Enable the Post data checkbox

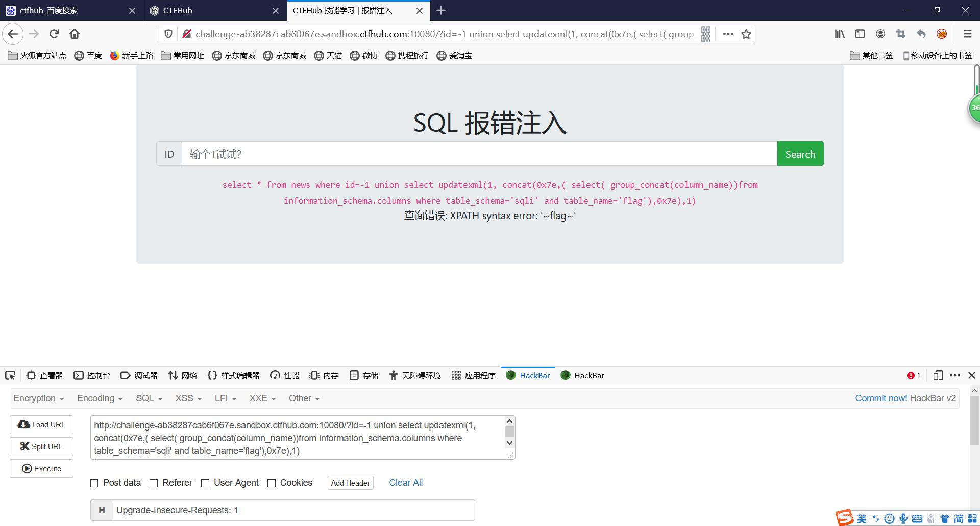click(x=94, y=483)
